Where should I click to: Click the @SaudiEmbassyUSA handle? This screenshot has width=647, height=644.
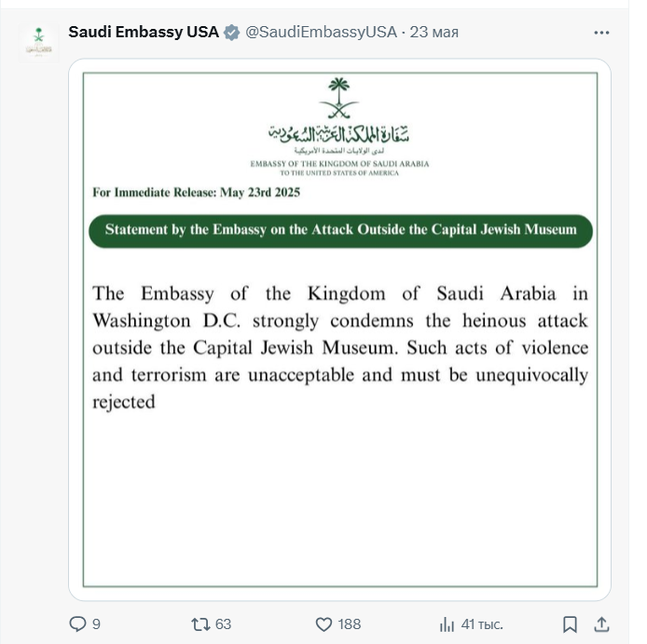(321, 33)
